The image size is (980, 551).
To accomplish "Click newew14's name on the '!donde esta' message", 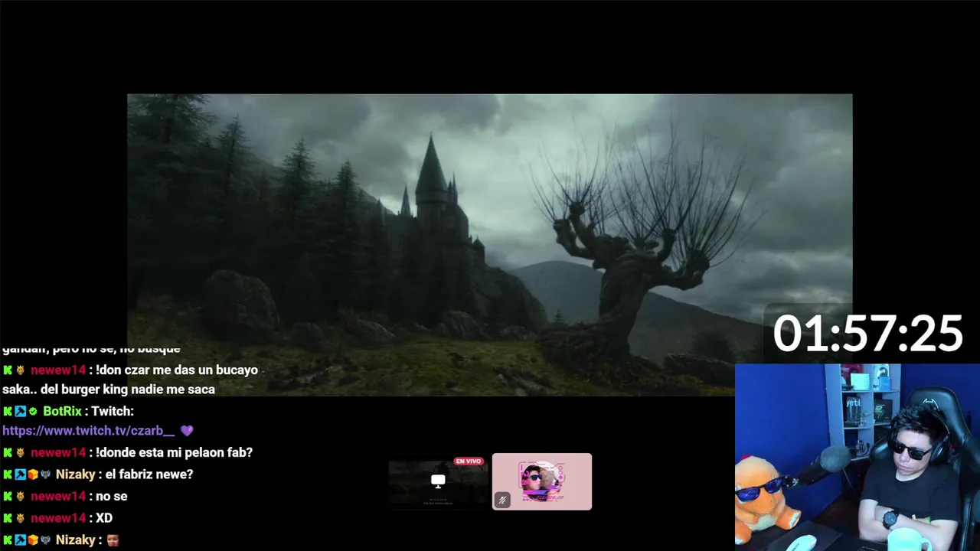I will tap(58, 453).
